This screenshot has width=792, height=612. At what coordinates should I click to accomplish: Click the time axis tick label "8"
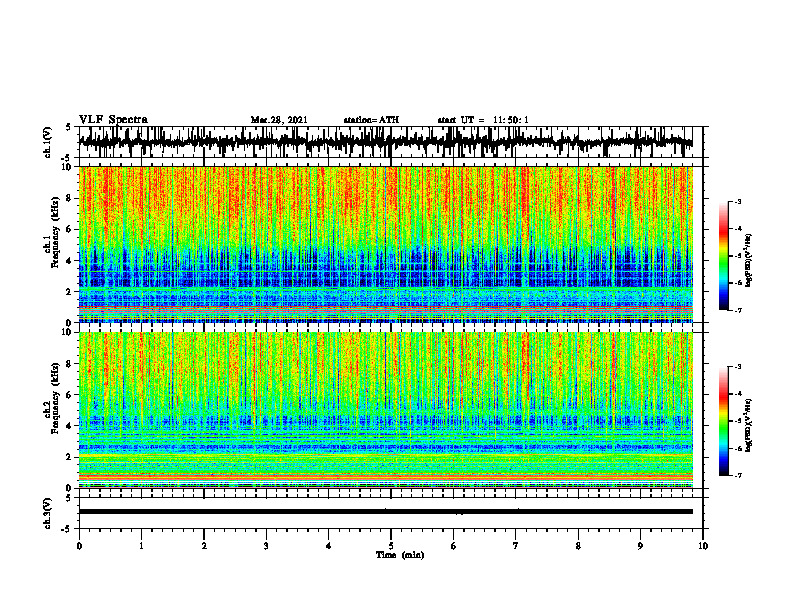coord(578,546)
